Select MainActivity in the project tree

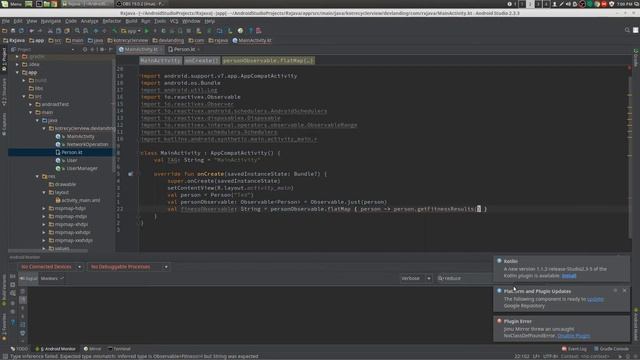pyautogui.click(x=80, y=136)
